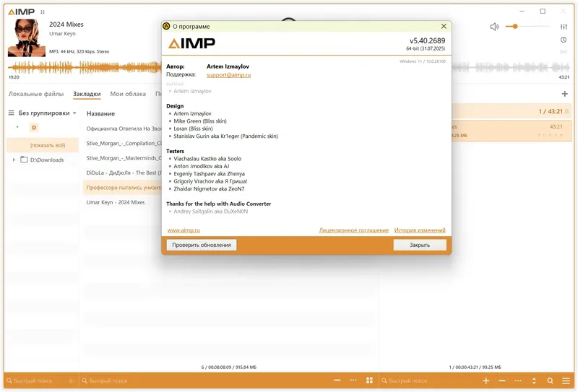This screenshot has height=392, width=578.
Task: Open История изменений link
Action: [x=420, y=230]
